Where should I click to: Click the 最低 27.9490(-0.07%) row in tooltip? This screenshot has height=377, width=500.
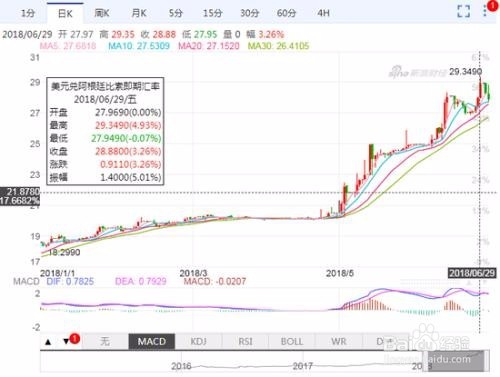click(x=105, y=138)
